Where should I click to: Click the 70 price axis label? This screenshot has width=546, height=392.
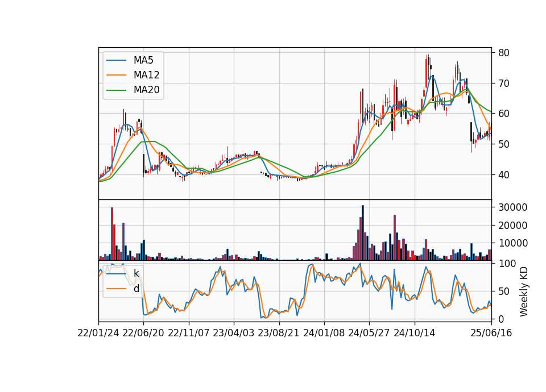pyautogui.click(x=503, y=84)
